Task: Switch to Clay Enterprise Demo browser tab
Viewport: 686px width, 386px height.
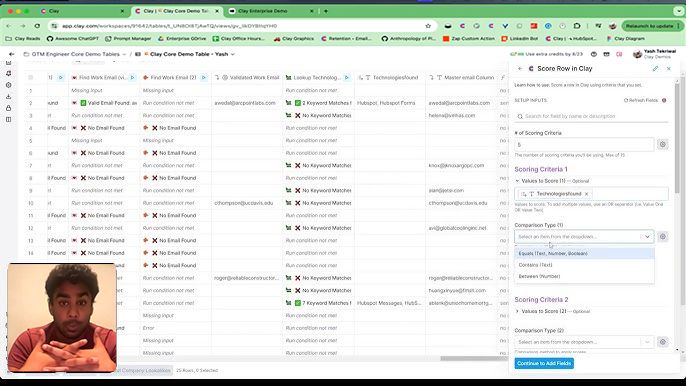Action: 271,11
